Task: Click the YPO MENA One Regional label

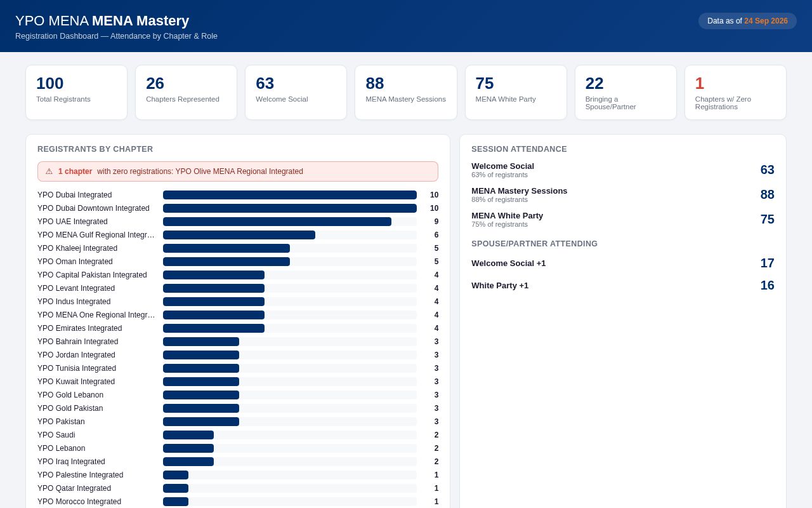Action: [96, 315]
